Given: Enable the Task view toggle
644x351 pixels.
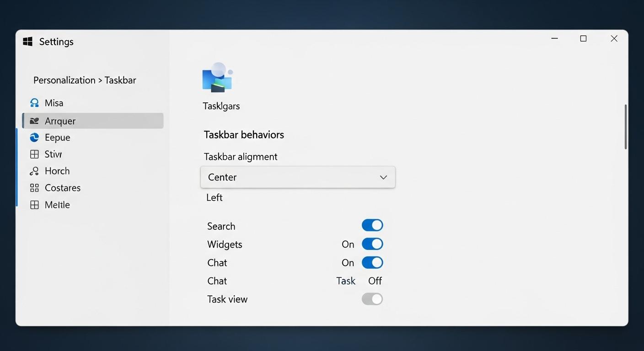Looking at the screenshot, I should [x=372, y=299].
